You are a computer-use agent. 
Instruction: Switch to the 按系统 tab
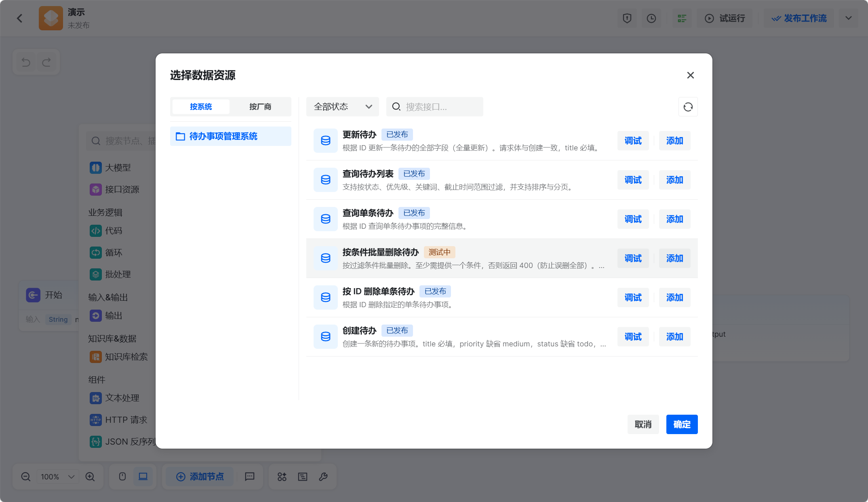pyautogui.click(x=201, y=107)
